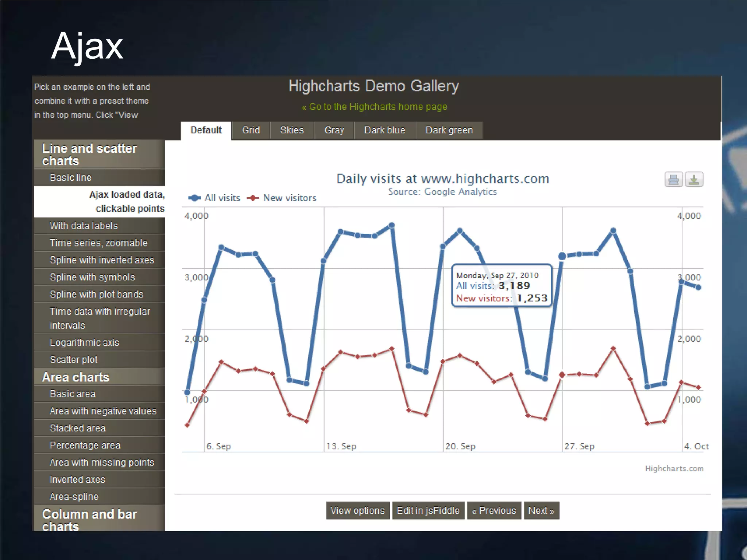Open the Skies theme tab

[x=292, y=130]
